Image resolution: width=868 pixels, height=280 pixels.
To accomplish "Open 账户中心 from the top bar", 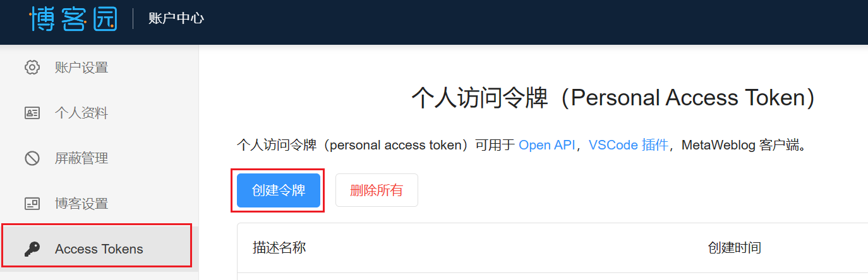I will click(x=176, y=18).
